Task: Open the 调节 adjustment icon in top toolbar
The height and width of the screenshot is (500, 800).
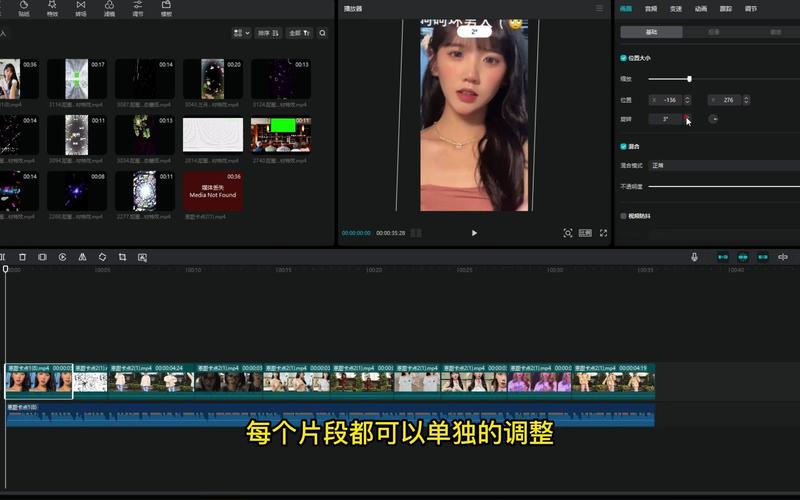Action: tap(138, 7)
